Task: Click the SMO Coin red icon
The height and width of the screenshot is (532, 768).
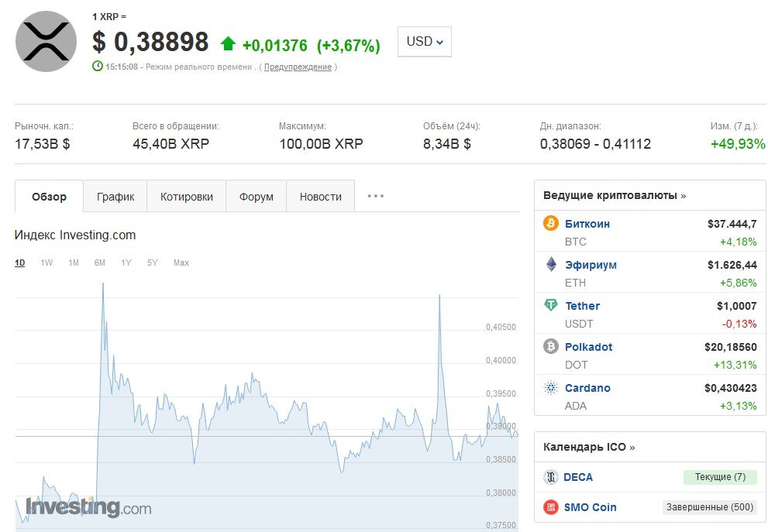Action: pyautogui.click(x=551, y=507)
